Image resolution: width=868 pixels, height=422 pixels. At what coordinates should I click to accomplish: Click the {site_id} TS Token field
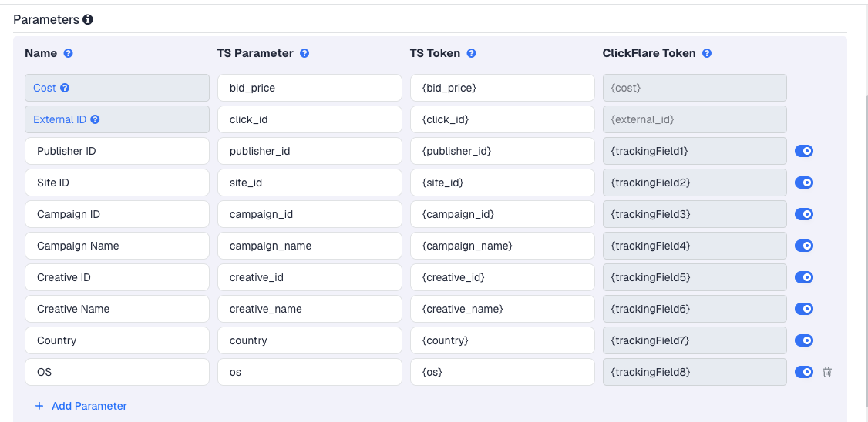coord(503,183)
